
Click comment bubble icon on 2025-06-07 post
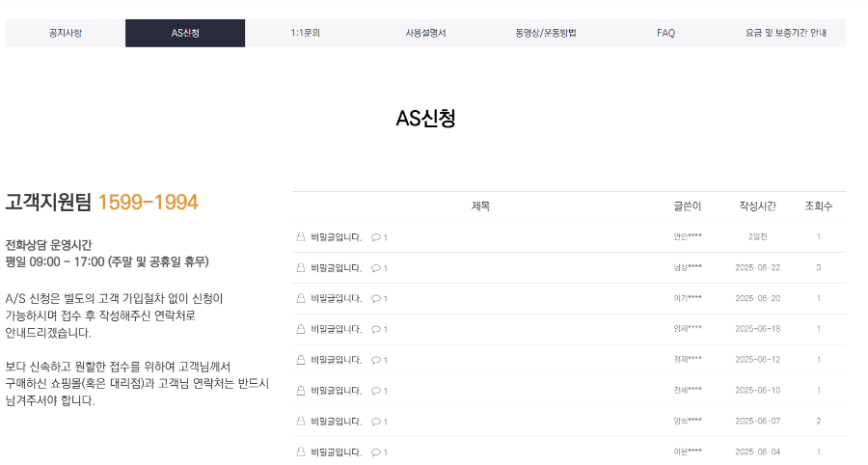point(376,422)
